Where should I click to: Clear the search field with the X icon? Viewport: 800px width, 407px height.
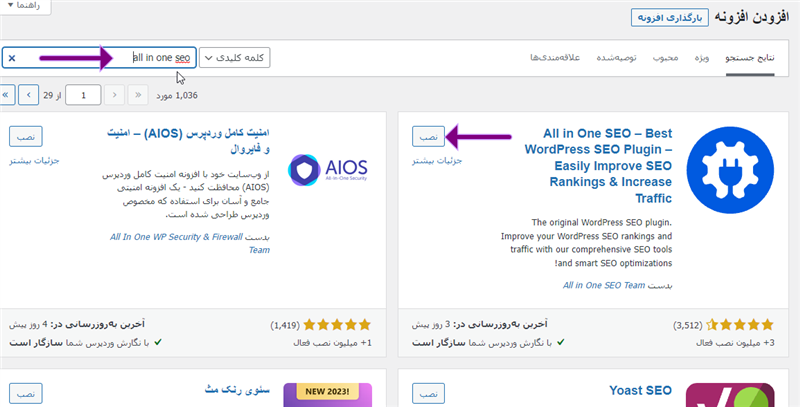[12, 58]
